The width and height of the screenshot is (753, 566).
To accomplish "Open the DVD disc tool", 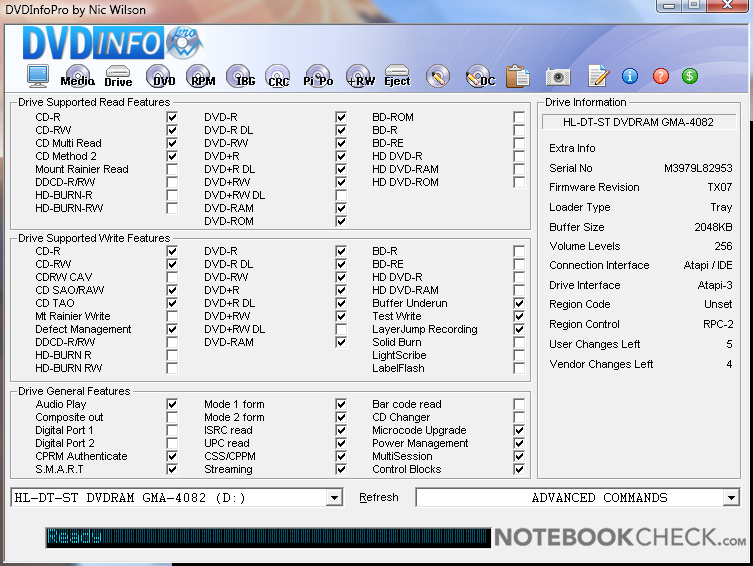I will [x=160, y=76].
